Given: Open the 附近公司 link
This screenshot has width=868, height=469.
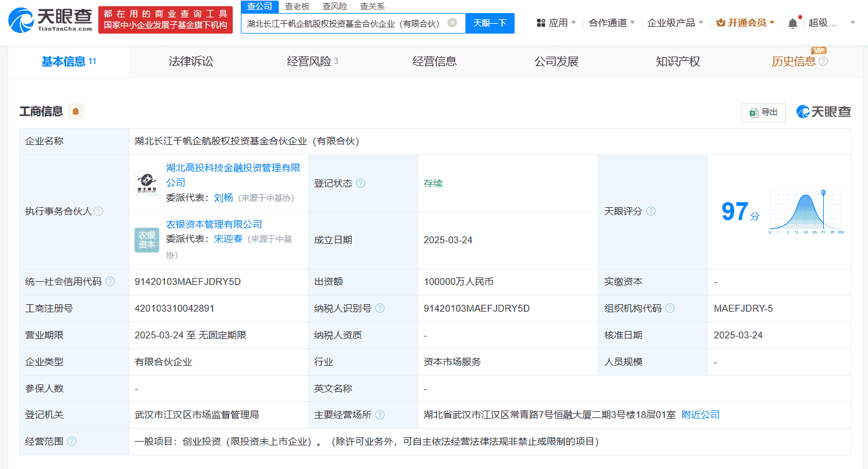Looking at the screenshot, I should [702, 414].
